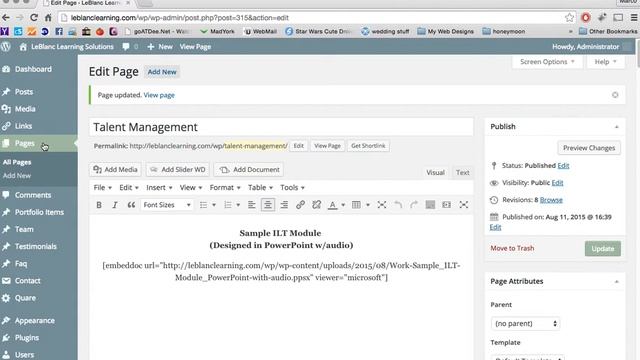The width and height of the screenshot is (640, 360).
Task: Open the Table menu
Action: [260, 188]
